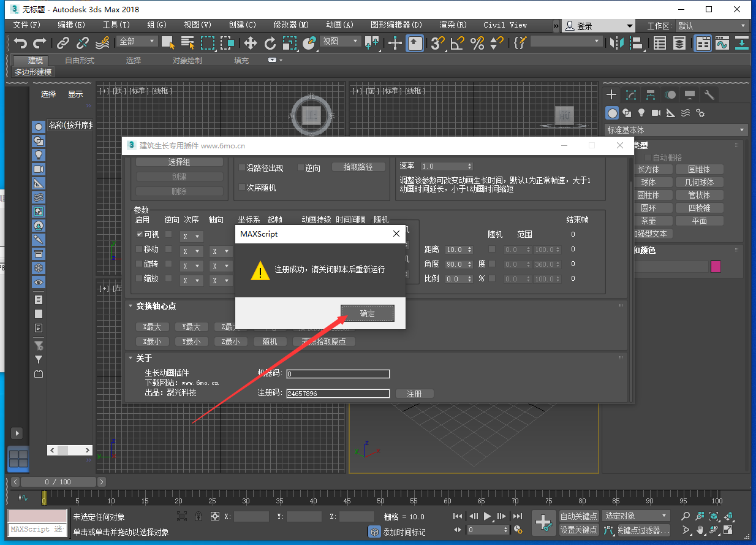Open the Utilities command panel tab
The width and height of the screenshot is (756, 545).
click(x=709, y=94)
